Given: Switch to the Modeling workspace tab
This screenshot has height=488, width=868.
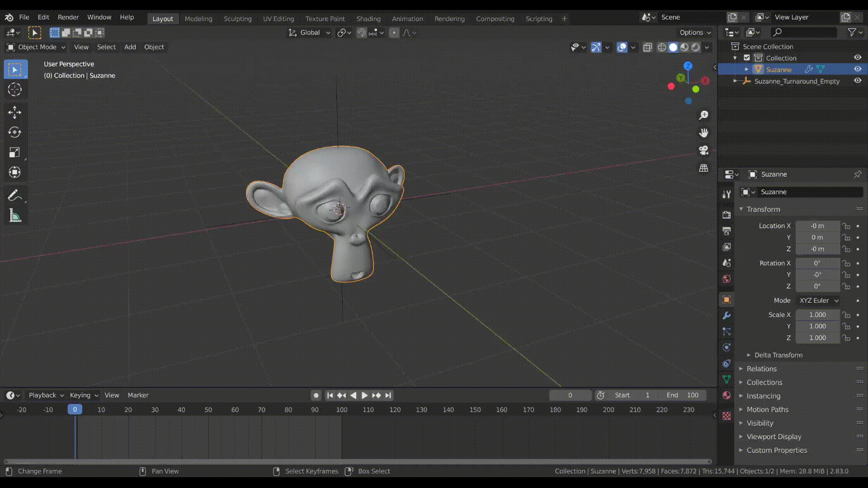Looking at the screenshot, I should (x=198, y=19).
